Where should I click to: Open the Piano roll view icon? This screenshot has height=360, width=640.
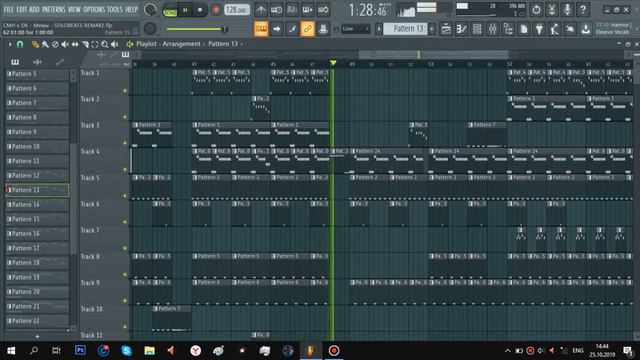pos(462,29)
